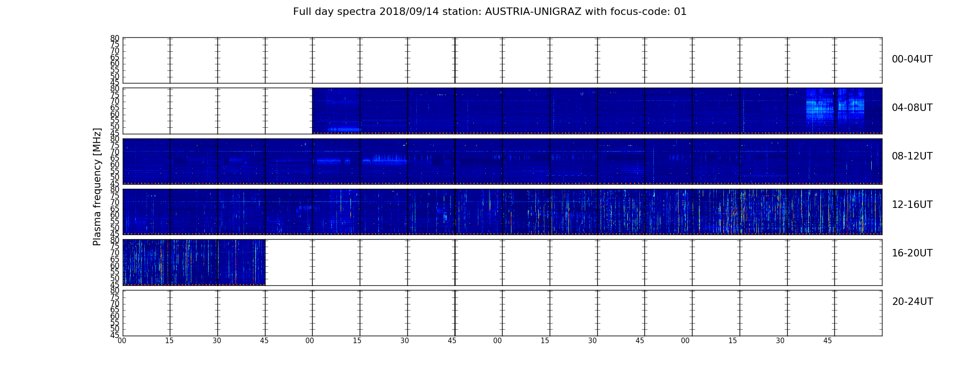Click the 08-12UT spectrogram panel

click(x=502, y=161)
